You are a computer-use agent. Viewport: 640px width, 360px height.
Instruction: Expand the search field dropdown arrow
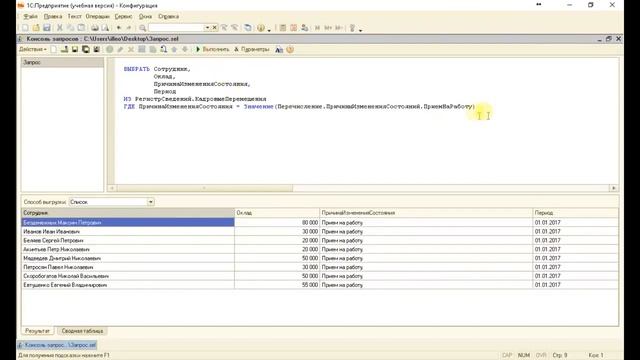pos(207,28)
